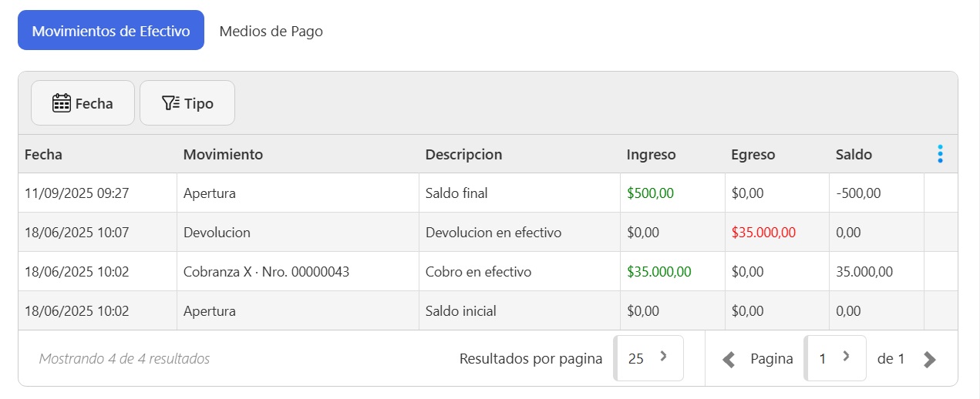Image resolution: width=980 pixels, height=399 pixels.
Task: Click the Egreso column header
Action: coord(753,154)
